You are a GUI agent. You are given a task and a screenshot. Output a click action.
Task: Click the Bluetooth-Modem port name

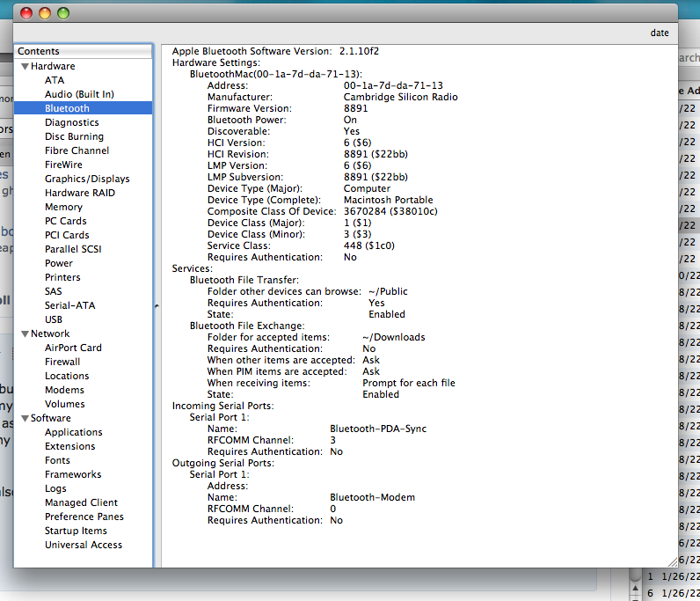tap(372, 497)
